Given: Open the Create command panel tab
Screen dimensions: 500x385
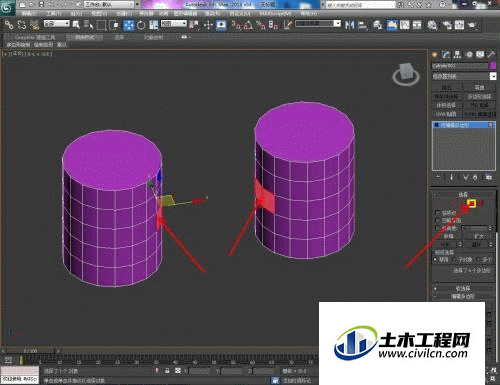Looking at the screenshot, I should point(435,55).
